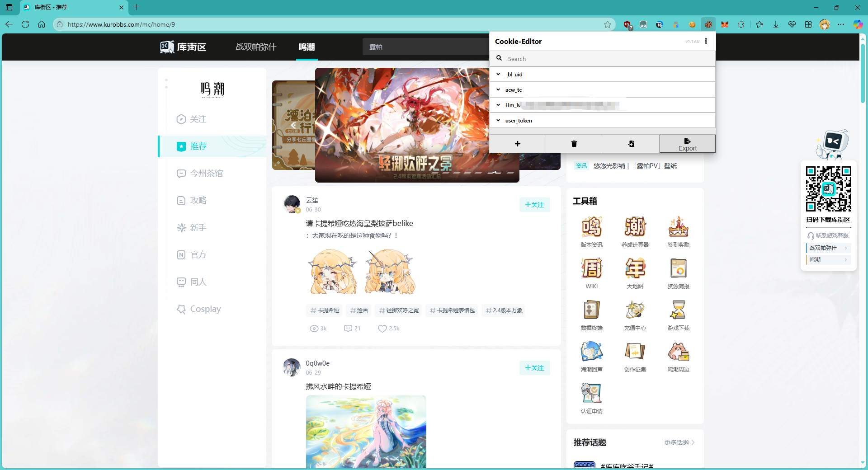The height and width of the screenshot is (470, 868).
Task: Click the Cookie-Editor import icon
Action: click(x=631, y=144)
